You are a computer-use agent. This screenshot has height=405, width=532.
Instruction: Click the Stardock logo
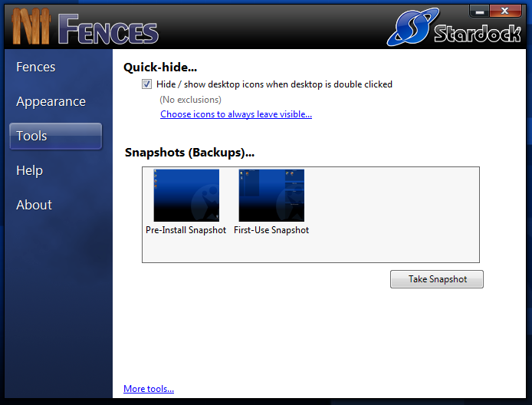[x=454, y=28]
